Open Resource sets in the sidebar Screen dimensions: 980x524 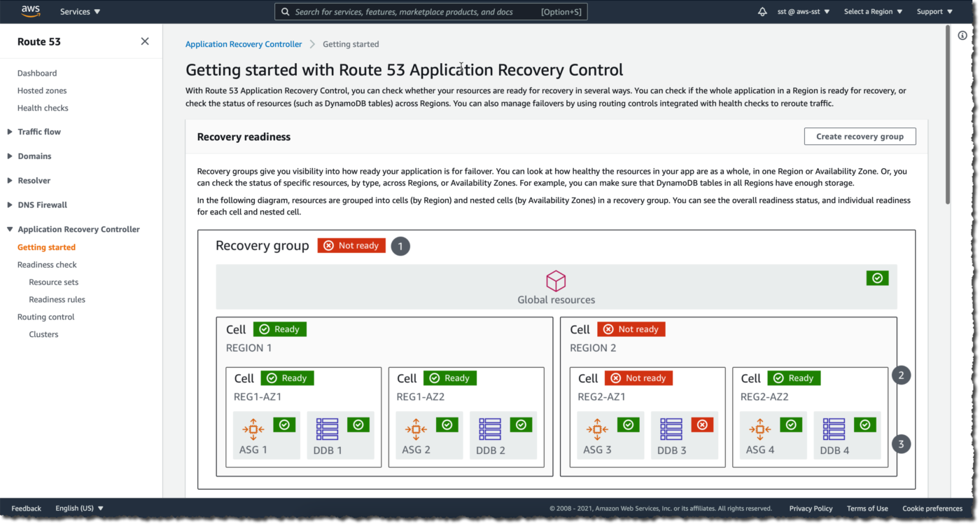(x=54, y=282)
